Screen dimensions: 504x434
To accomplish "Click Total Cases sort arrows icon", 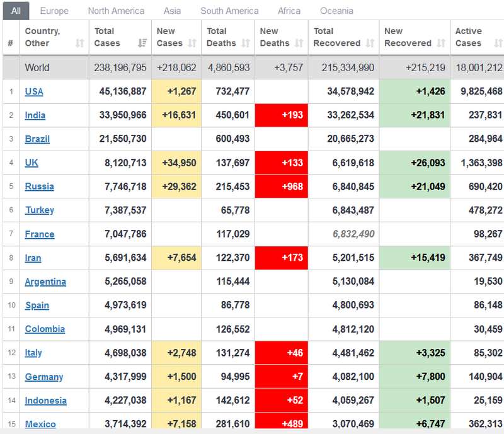I will pos(142,43).
